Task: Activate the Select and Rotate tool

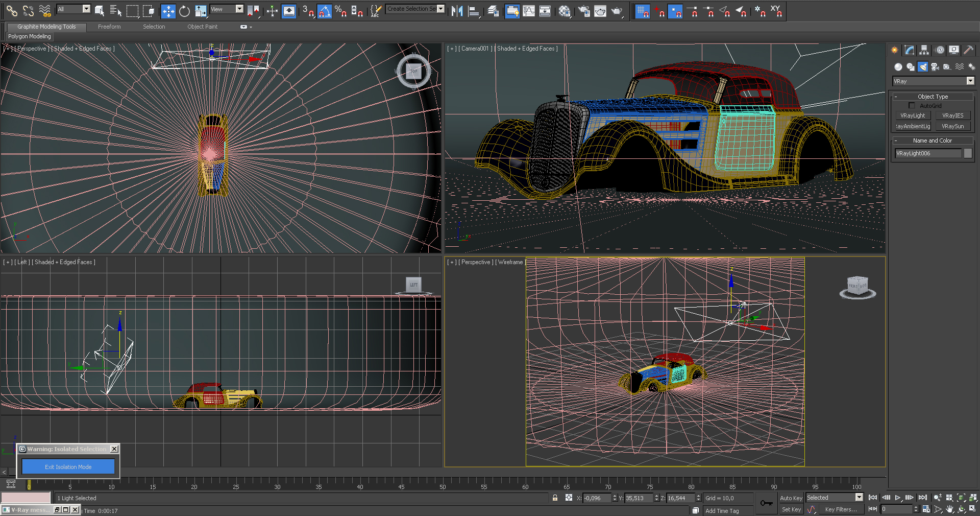Action: (x=184, y=11)
